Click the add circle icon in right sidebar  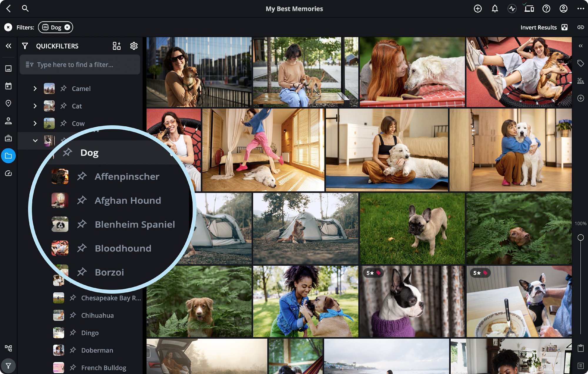tap(581, 98)
